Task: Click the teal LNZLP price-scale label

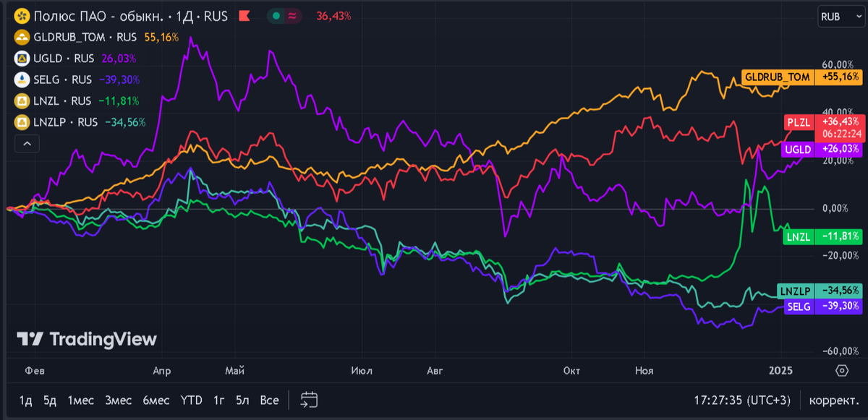Action: pos(820,291)
